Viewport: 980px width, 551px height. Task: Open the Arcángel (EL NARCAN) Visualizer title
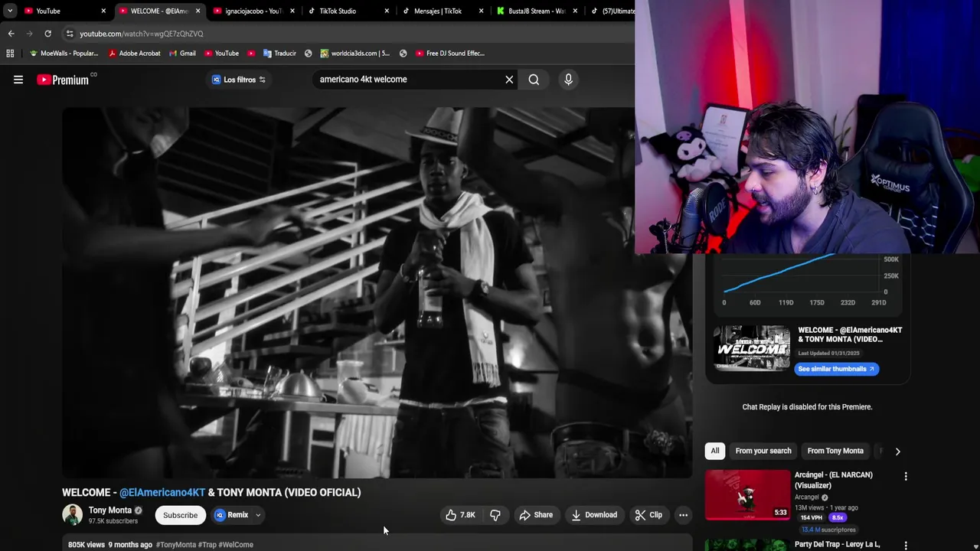point(833,480)
